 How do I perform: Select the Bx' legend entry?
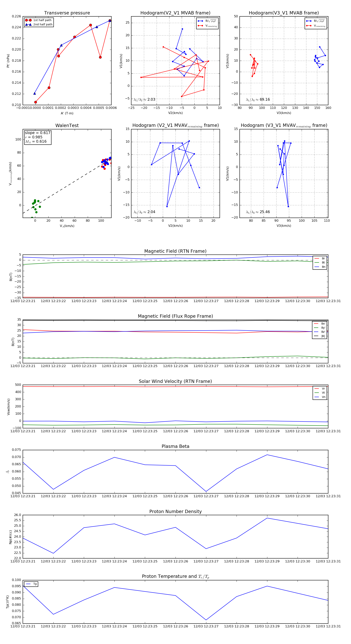[x=320, y=324]
